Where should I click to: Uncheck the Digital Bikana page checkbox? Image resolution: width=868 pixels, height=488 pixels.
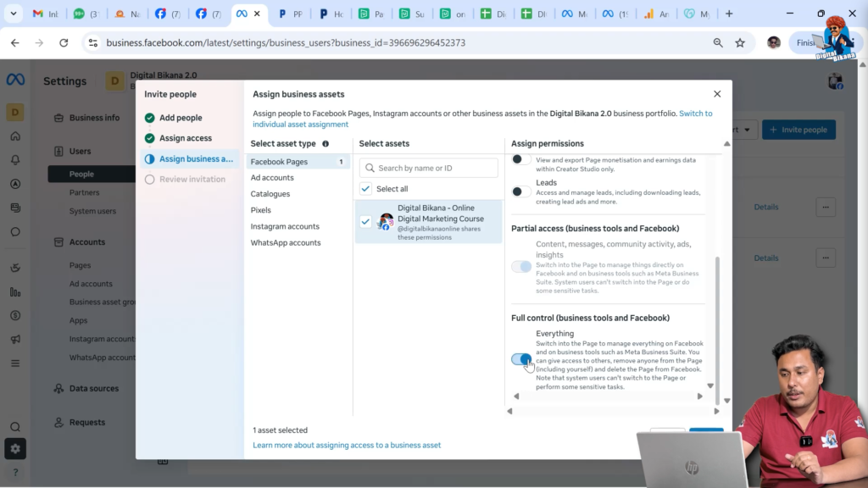(x=365, y=222)
